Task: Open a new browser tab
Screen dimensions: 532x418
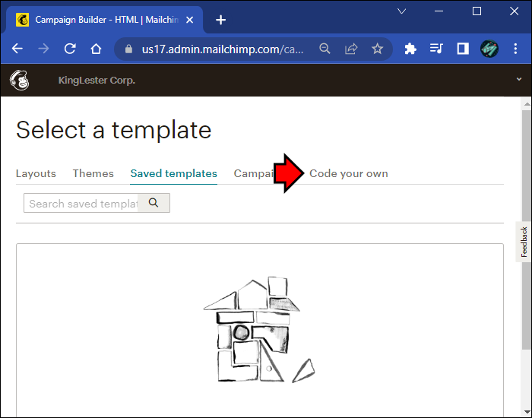Action: pyautogui.click(x=221, y=20)
